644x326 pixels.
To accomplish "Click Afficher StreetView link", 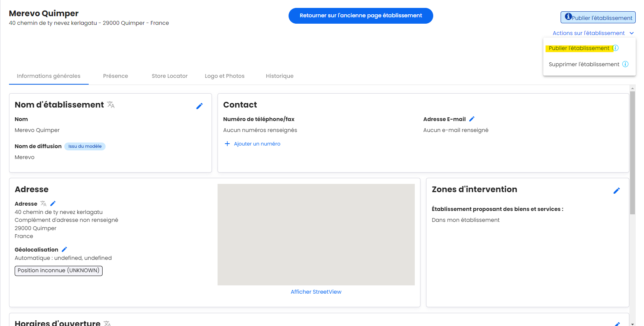I will coord(316,292).
